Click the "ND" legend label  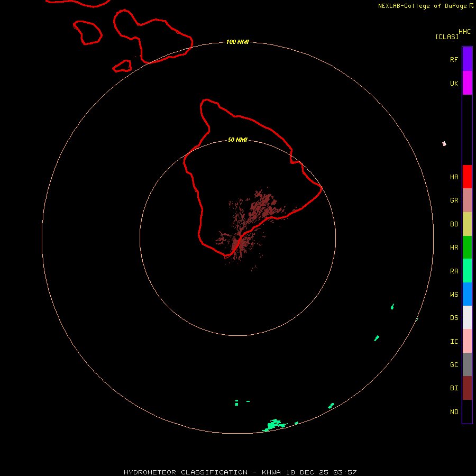click(x=454, y=412)
